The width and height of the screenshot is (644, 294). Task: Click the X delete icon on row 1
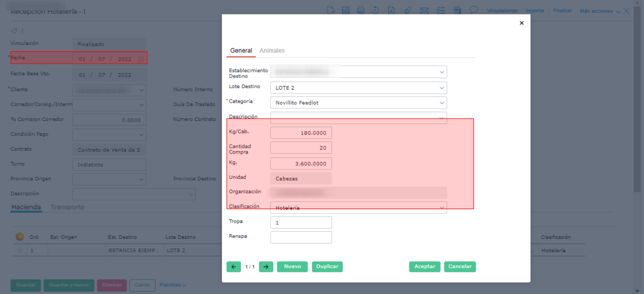click(20, 251)
